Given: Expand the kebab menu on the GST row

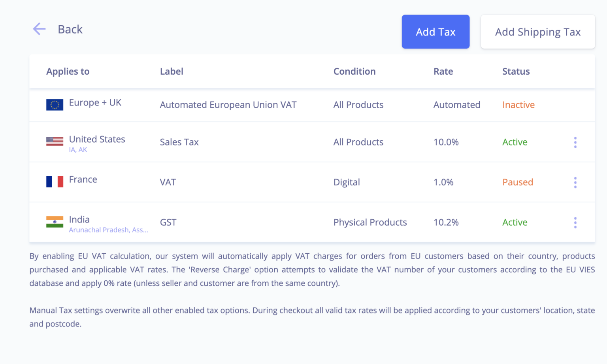Looking at the screenshot, I should coord(575,222).
